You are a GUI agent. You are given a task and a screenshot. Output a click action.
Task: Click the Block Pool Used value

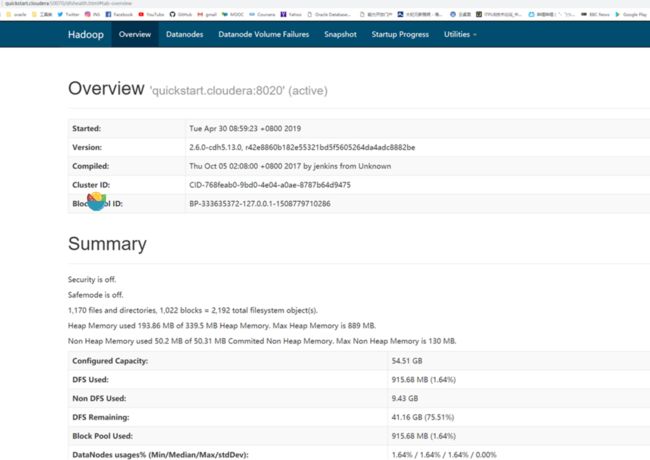click(x=424, y=436)
